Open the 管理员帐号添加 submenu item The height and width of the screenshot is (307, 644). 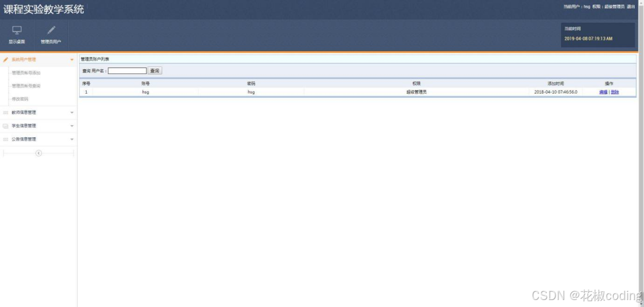(x=26, y=73)
